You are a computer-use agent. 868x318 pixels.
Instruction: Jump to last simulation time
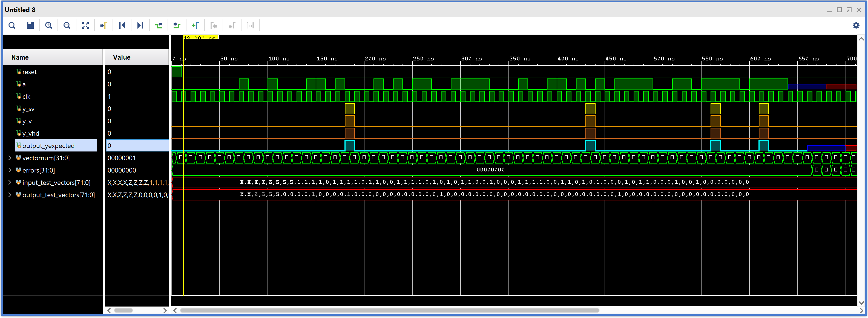coord(140,26)
